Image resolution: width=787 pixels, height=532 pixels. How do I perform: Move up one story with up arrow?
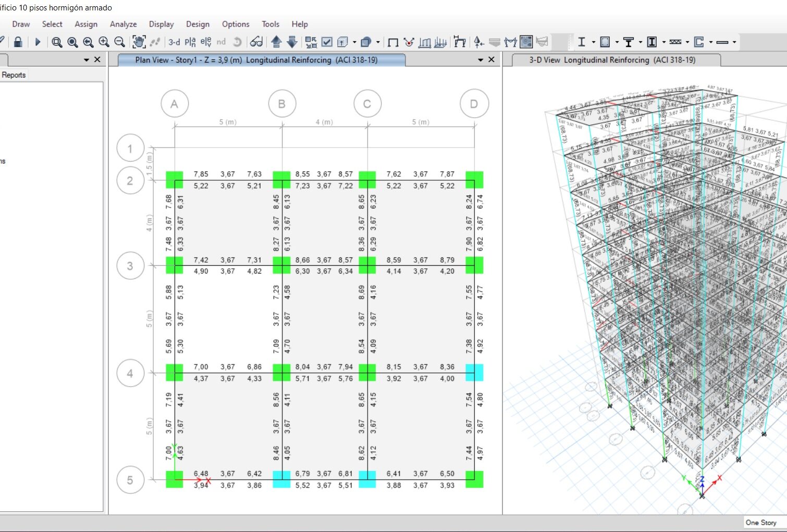click(x=276, y=42)
